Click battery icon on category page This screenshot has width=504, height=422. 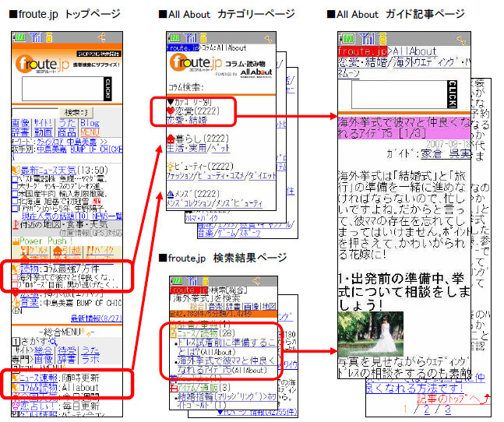point(174,38)
